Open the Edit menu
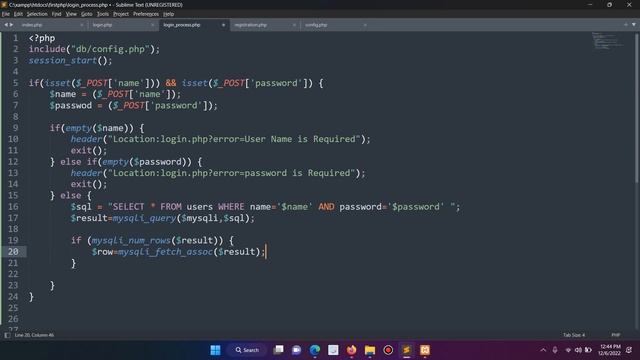The width and height of the screenshot is (640, 360). (x=18, y=14)
